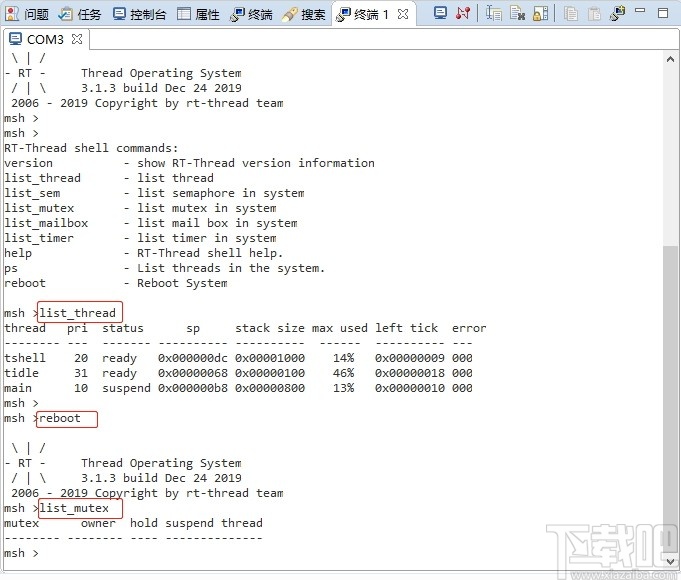The image size is (681, 580).
Task: Open a new terminal via monitor icon
Action: pyautogui.click(x=440, y=13)
